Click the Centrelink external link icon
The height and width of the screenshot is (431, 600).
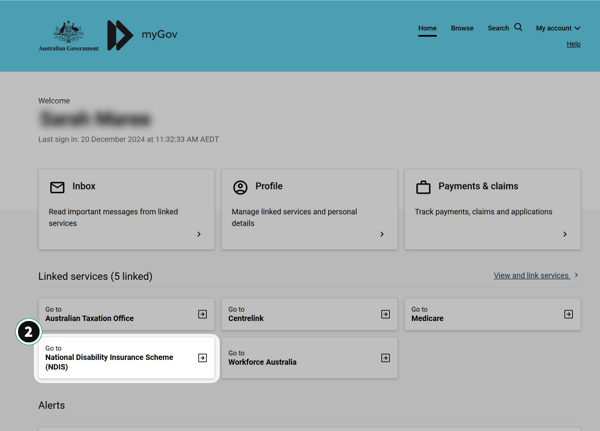[385, 314]
